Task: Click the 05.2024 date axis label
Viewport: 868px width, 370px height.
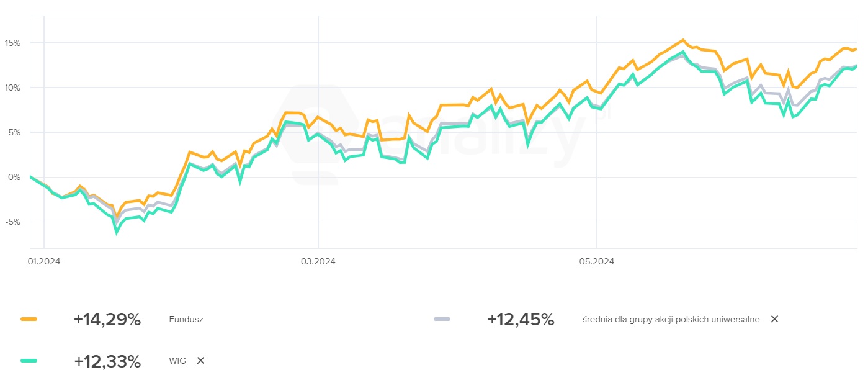Action: (597, 261)
